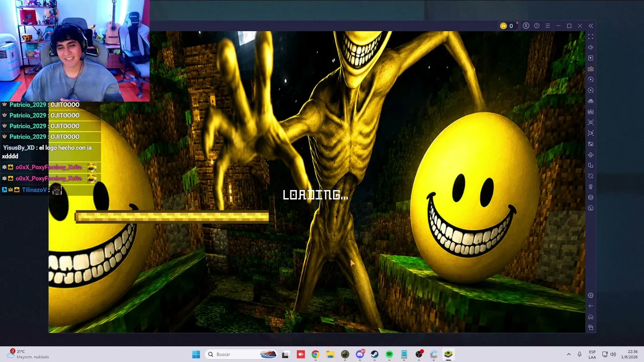Open the layers/multi-instance stack icon
The height and width of the screenshot is (362, 644).
click(x=591, y=198)
